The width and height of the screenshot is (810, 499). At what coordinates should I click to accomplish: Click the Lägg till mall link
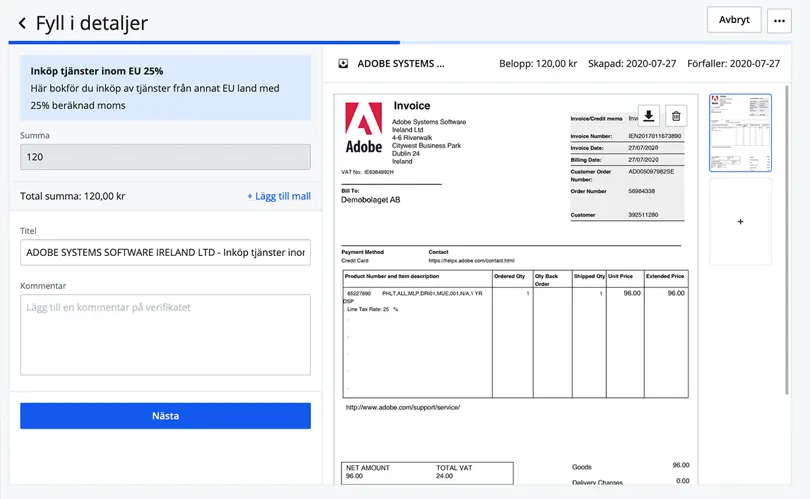pyautogui.click(x=279, y=196)
